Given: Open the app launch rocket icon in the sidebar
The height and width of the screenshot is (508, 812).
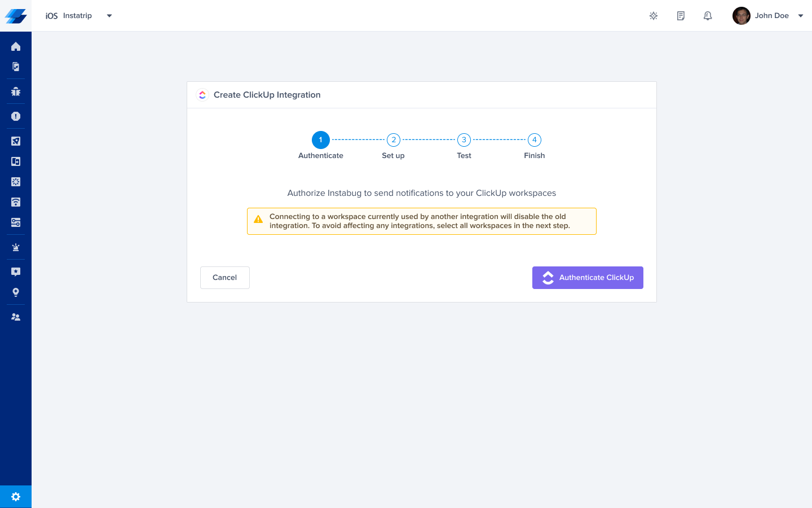Looking at the screenshot, I should (16, 141).
